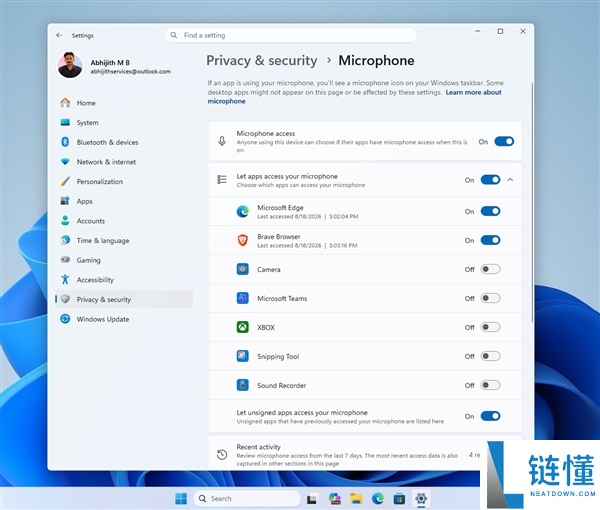Click the Gaming controller icon

click(x=65, y=260)
